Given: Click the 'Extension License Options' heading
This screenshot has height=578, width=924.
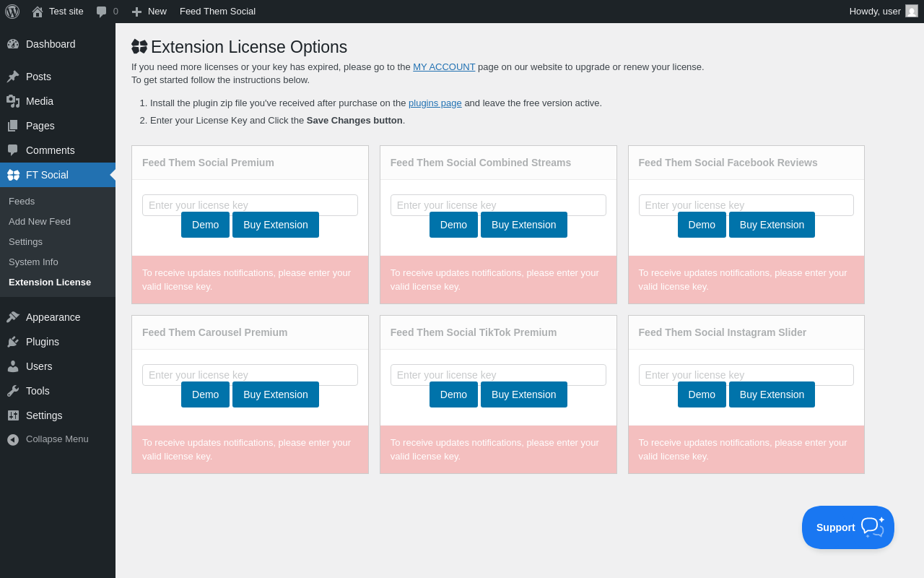Looking at the screenshot, I should 249,47.
